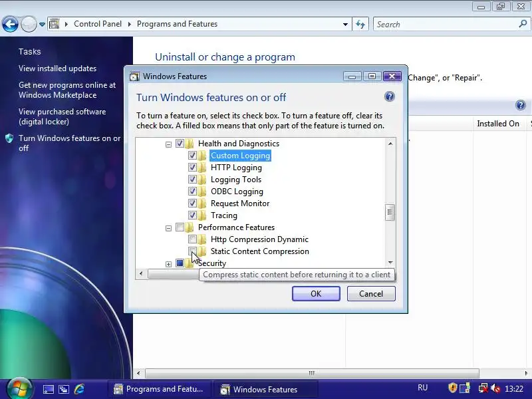Screen dimensions: 532x399
Task: Click Programs window horizontal scrollbar thumb
Action: pyautogui.click(x=312, y=373)
